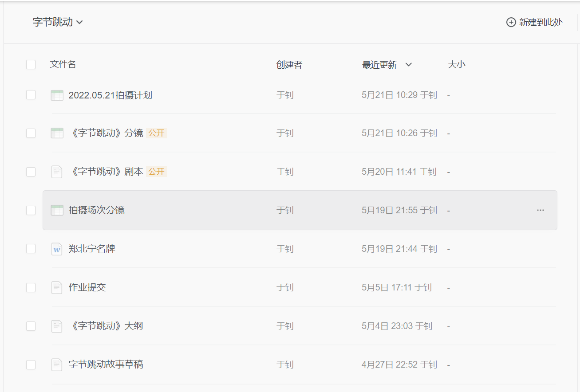Click the timestamp 5月21日 10:29 于钊
The image size is (580, 392).
click(399, 95)
